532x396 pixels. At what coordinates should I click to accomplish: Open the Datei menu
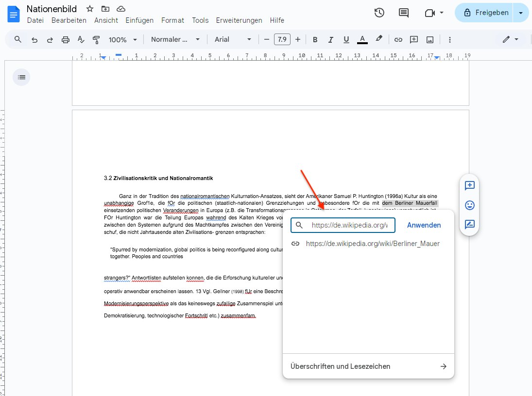(x=35, y=20)
